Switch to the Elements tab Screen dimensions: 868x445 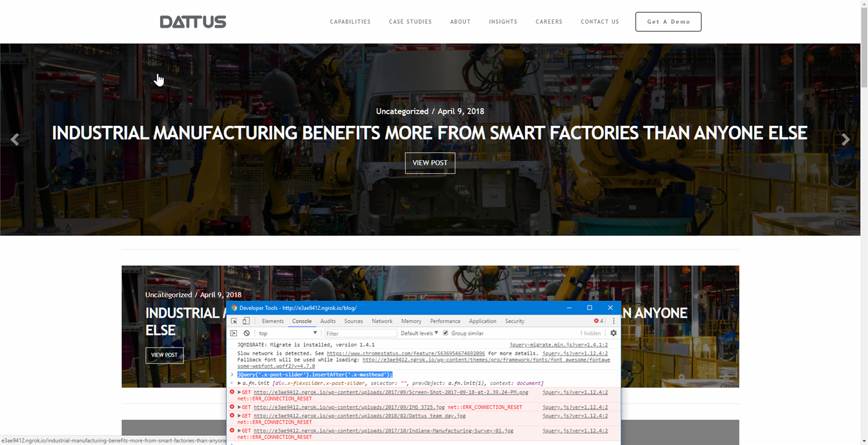tap(273, 321)
